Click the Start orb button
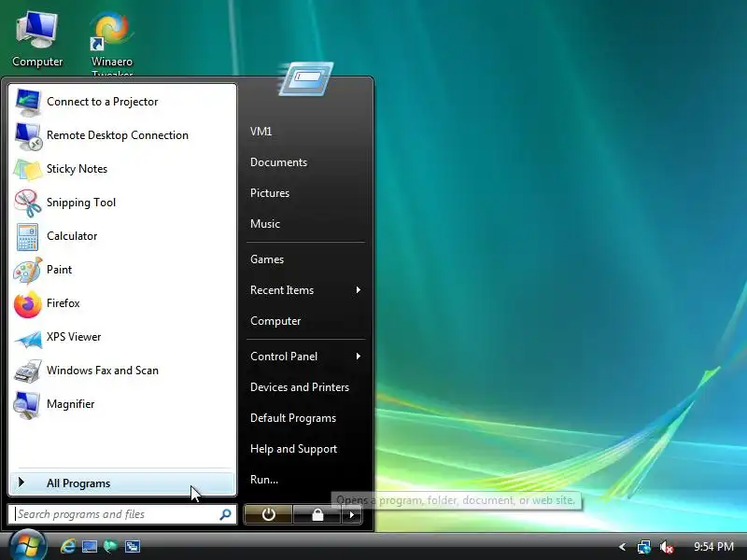The height and width of the screenshot is (560, 747). click(x=28, y=545)
